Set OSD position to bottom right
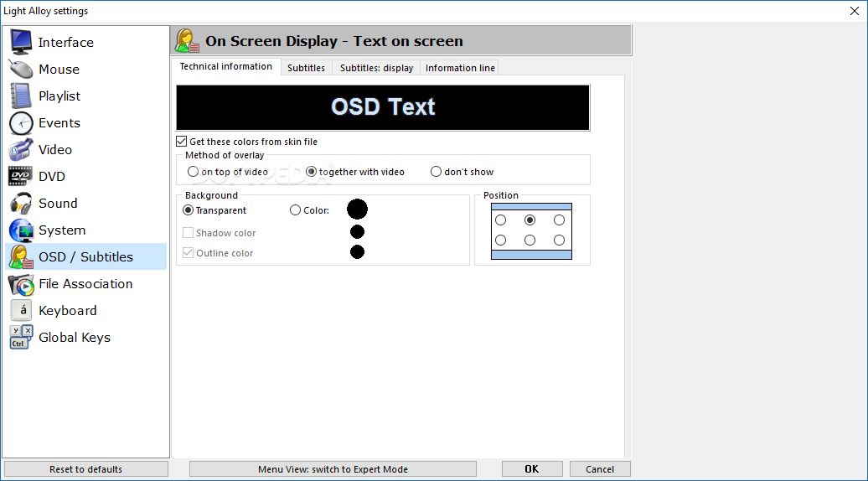The width and height of the screenshot is (868, 481). click(x=559, y=240)
